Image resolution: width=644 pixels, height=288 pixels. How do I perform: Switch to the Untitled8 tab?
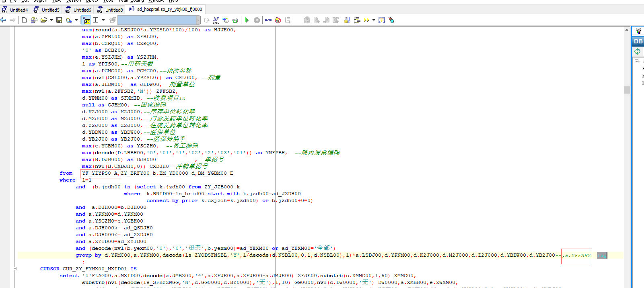coord(110,10)
